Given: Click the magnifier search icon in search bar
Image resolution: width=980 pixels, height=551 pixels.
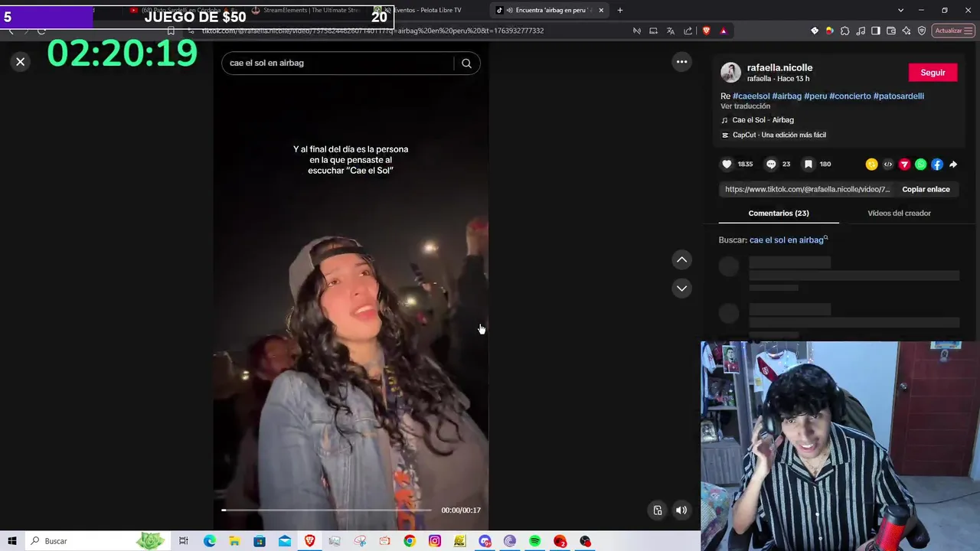Looking at the screenshot, I should [466, 64].
